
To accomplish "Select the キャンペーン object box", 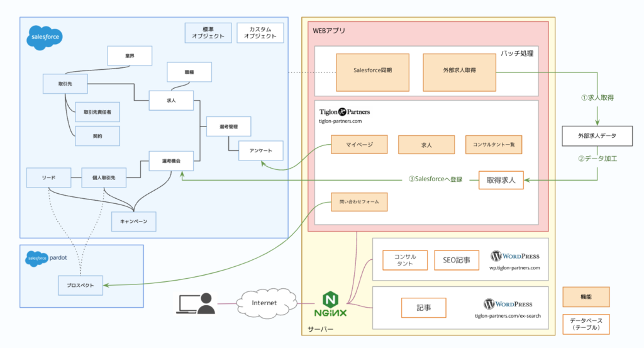I will click(x=133, y=222).
